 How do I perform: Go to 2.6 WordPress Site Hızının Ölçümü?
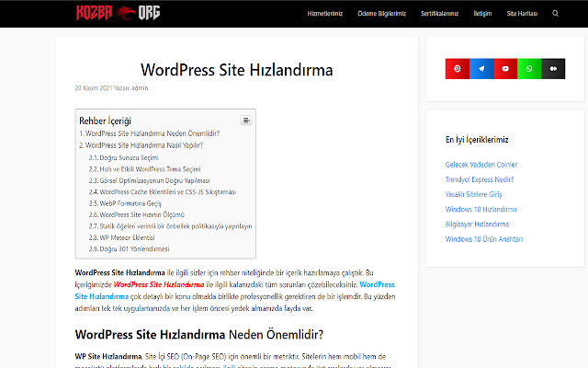click(x=137, y=214)
